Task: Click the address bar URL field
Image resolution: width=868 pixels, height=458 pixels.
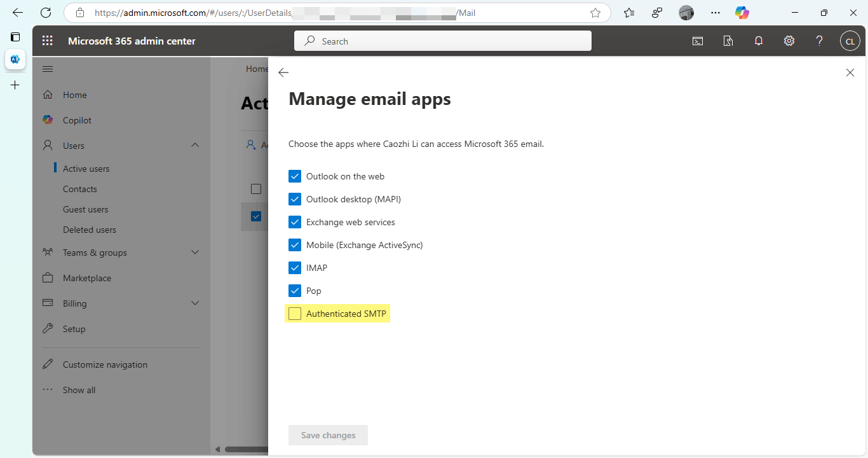Action: click(318, 12)
